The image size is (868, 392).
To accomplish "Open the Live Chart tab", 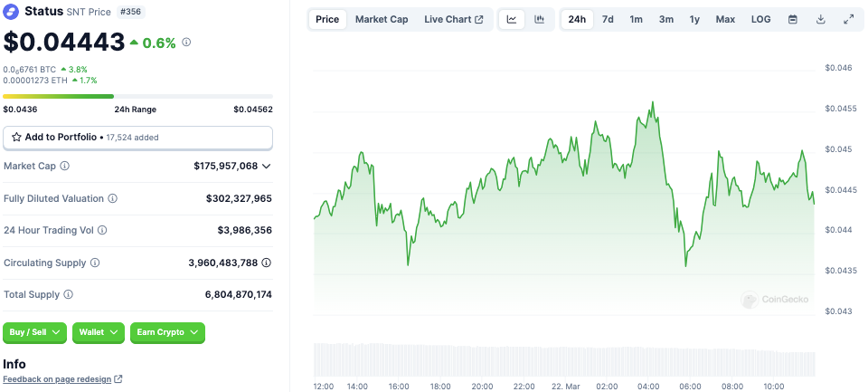I will click(453, 19).
